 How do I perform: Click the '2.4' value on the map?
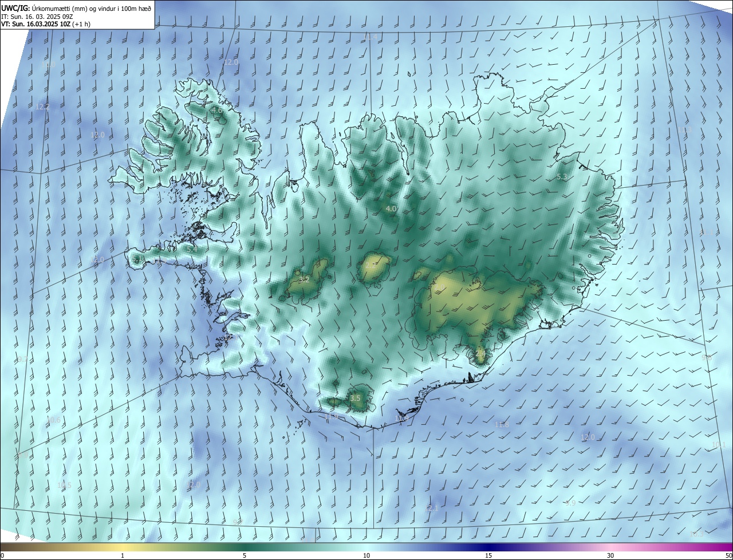[x=480, y=354]
